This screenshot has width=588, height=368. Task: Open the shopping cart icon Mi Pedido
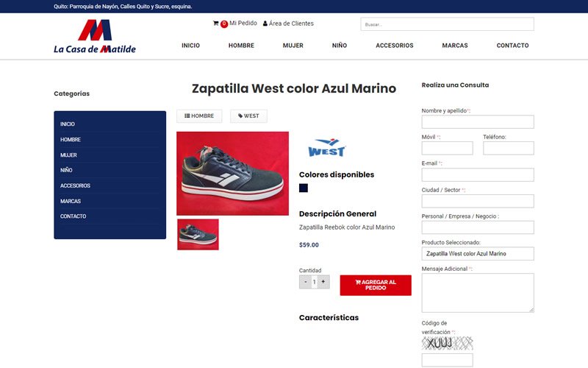215,24
